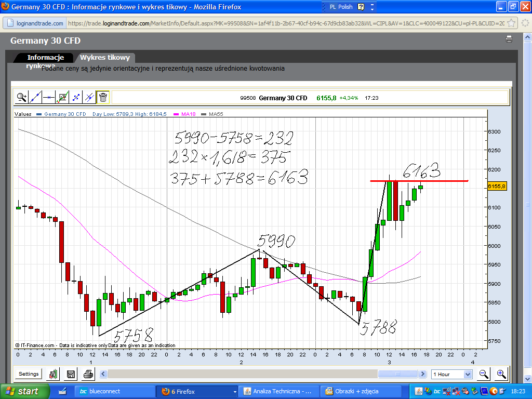Switch to Obrazki + zdjęcia taskbar window
This screenshot has width=532, height=399.
[x=362, y=392]
